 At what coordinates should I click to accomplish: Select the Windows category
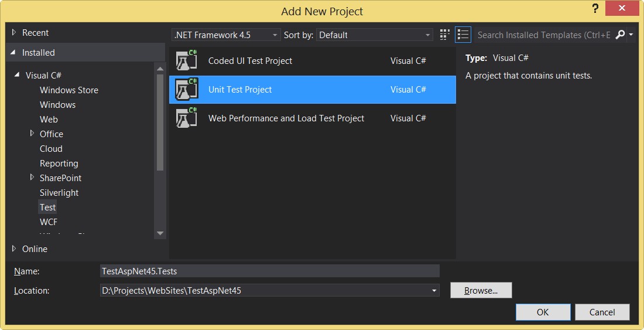[x=57, y=105]
